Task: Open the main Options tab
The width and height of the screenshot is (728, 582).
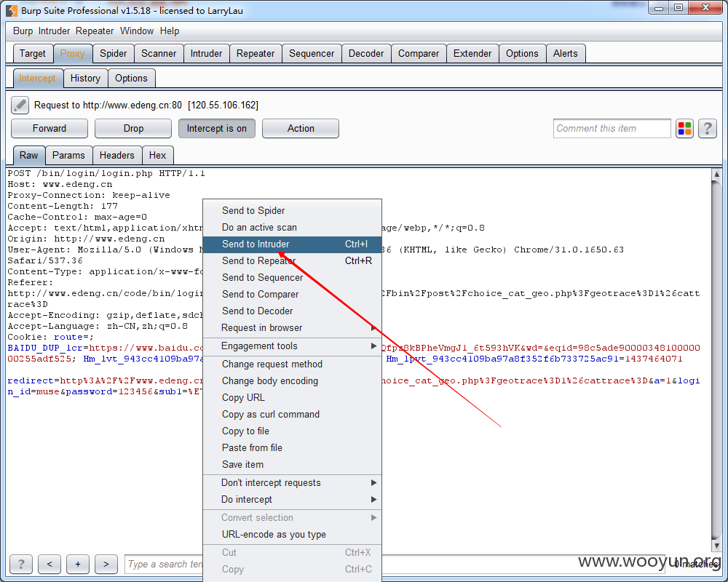Action: pyautogui.click(x=522, y=53)
